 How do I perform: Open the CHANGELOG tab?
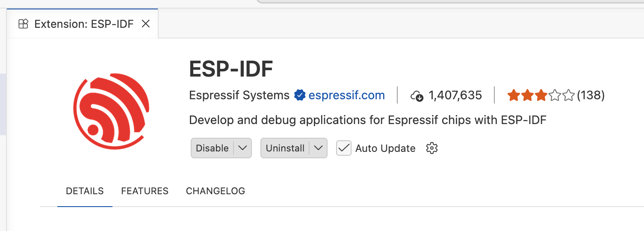(x=215, y=191)
